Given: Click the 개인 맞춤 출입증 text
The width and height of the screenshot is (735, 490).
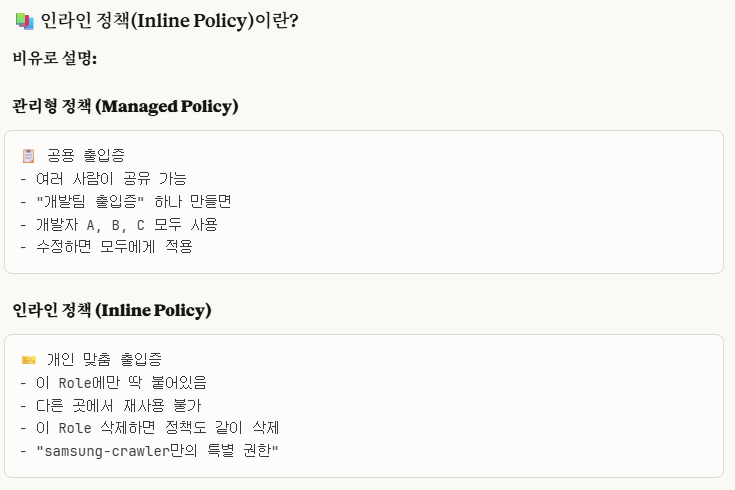Looking at the screenshot, I should (104, 360).
